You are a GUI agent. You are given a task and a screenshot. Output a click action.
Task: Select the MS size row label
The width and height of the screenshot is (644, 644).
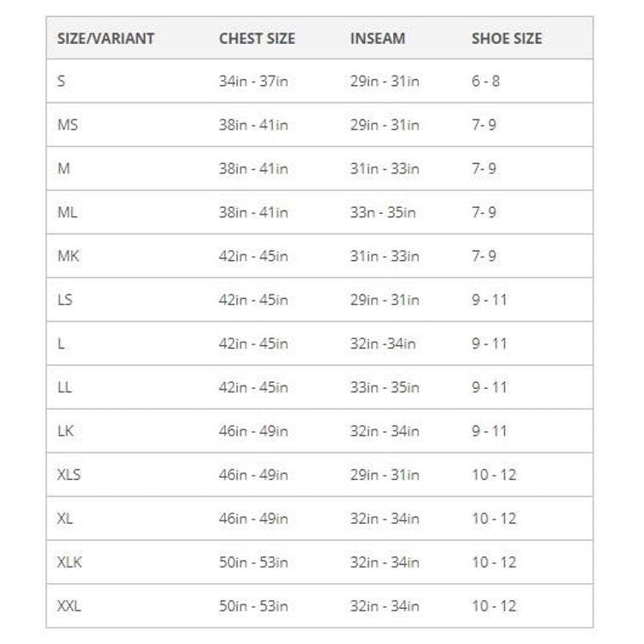(68, 125)
